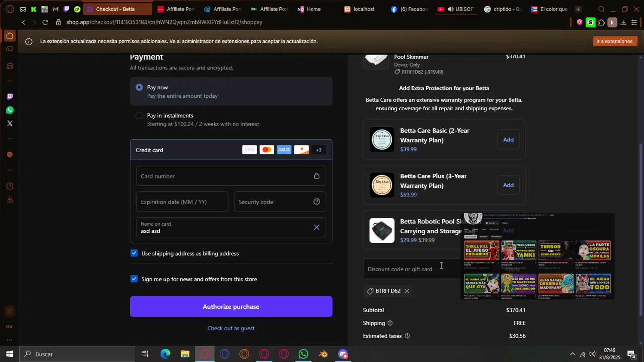Open WhatsApp in the sidebar
644x362 pixels.
tap(10, 110)
